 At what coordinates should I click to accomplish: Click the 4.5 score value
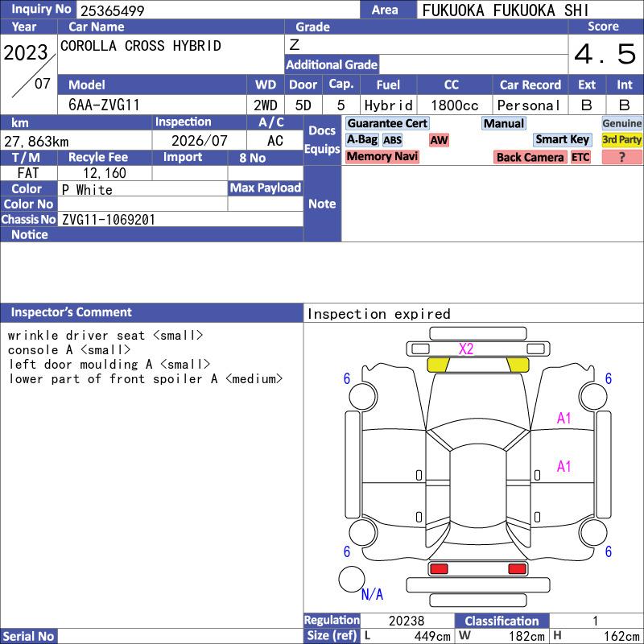pos(605,55)
